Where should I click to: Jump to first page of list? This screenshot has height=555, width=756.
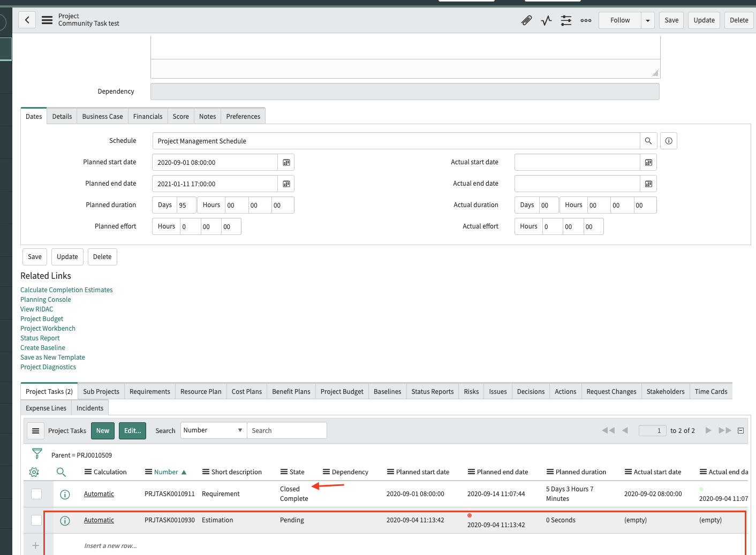click(x=608, y=430)
